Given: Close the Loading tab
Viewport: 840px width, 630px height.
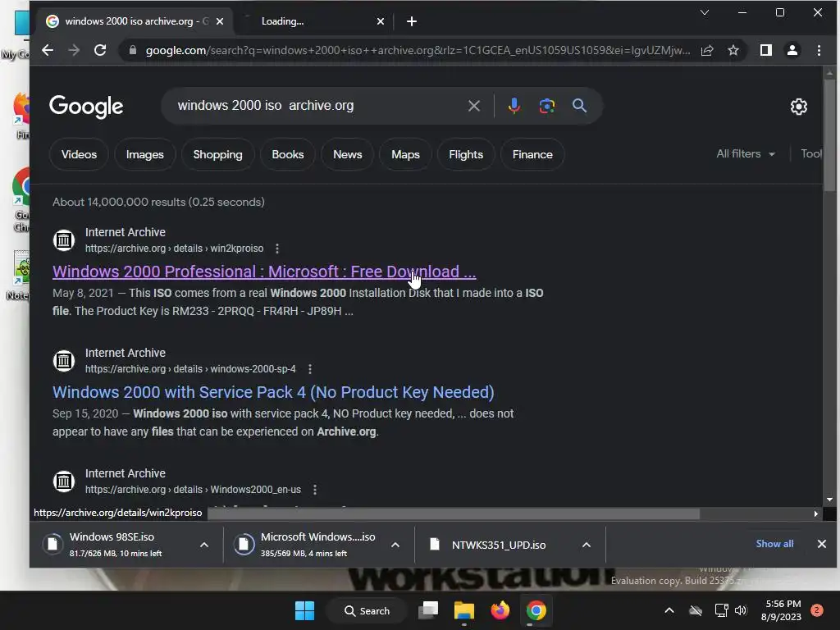Looking at the screenshot, I should click(x=381, y=21).
